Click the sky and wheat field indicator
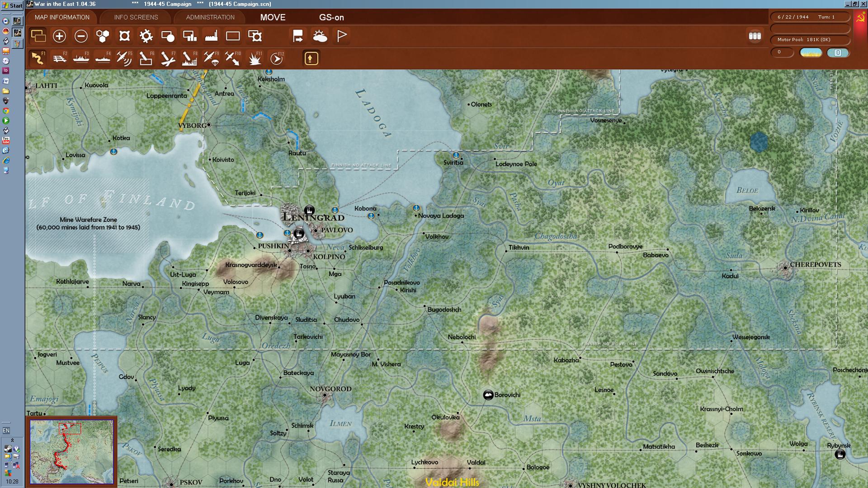The image size is (868, 488). point(811,52)
